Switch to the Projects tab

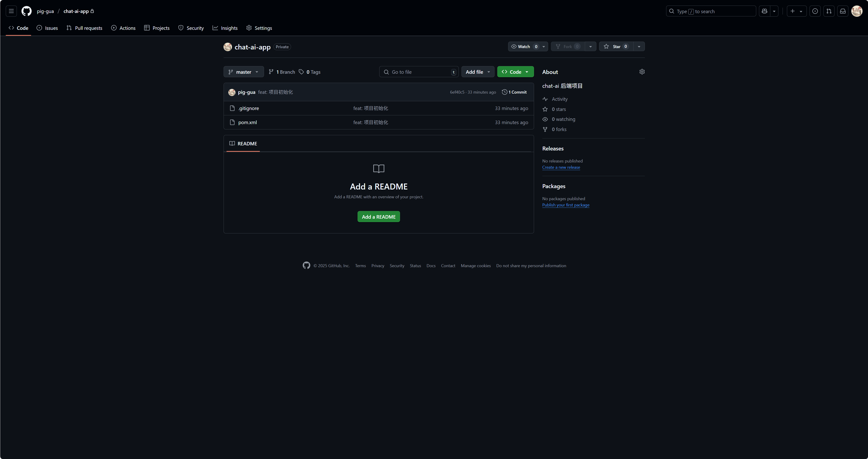[157, 28]
